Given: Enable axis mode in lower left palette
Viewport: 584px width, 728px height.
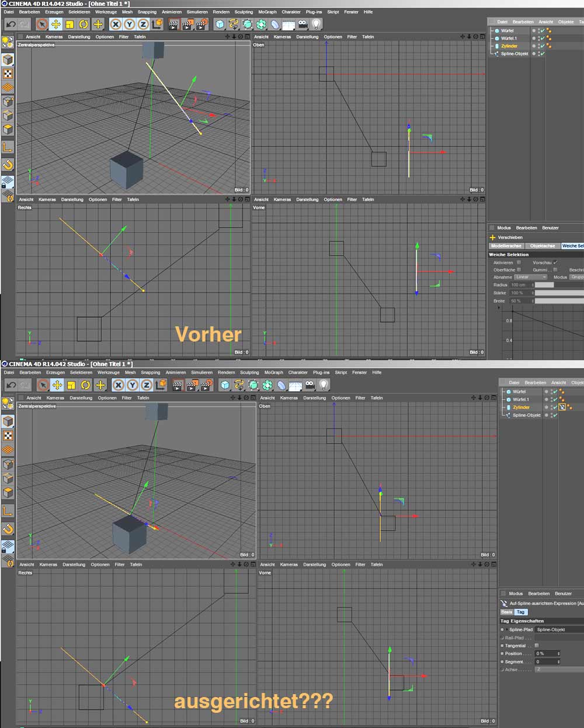Looking at the screenshot, I should coord(8,511).
